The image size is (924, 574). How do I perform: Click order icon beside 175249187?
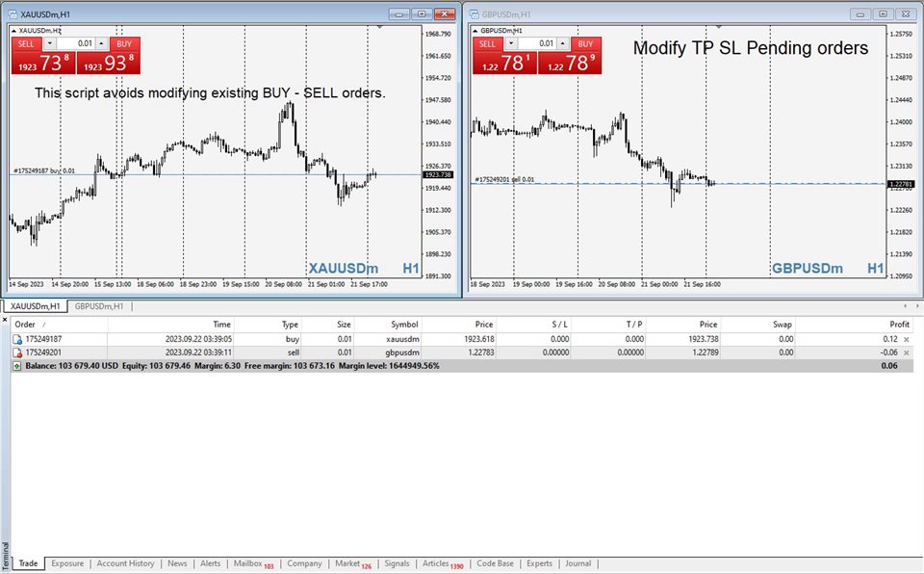17,339
